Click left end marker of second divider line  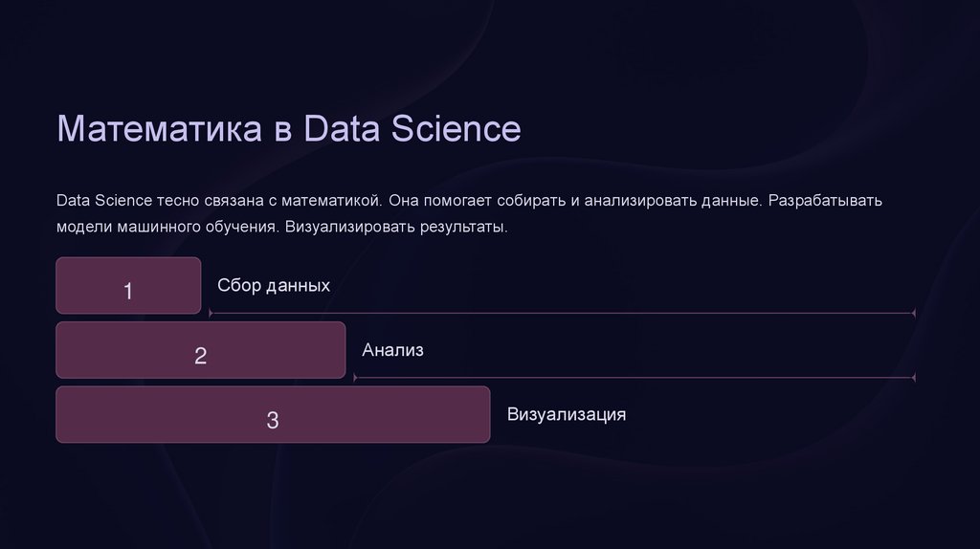355,378
